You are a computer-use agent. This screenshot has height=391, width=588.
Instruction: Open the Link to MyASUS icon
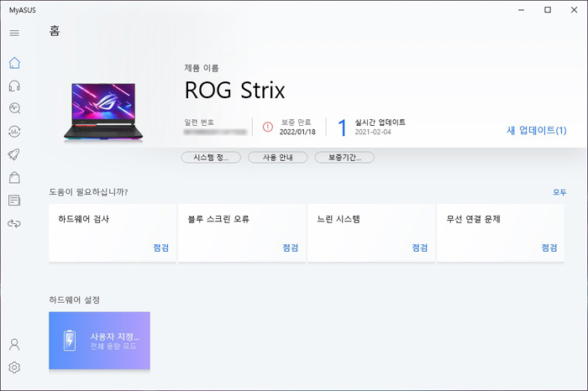pos(14,223)
